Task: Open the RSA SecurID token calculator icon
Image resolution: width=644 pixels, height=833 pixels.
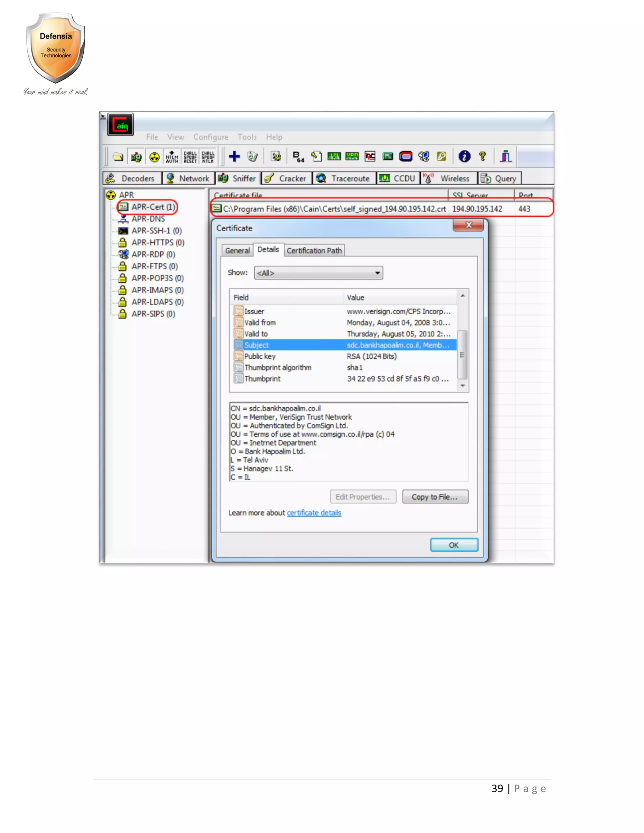Action: coord(406,156)
